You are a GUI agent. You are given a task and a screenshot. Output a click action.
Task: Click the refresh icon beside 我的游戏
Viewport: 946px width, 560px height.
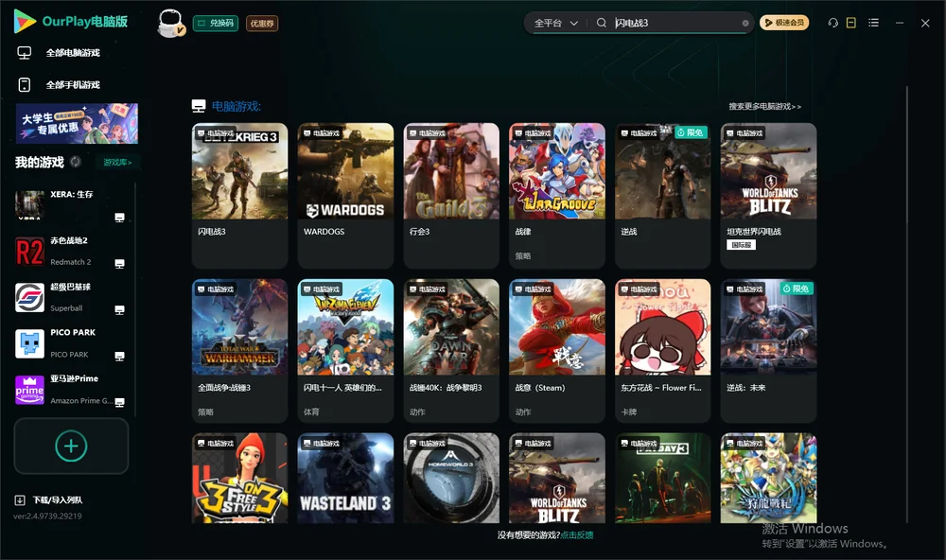[x=76, y=162]
